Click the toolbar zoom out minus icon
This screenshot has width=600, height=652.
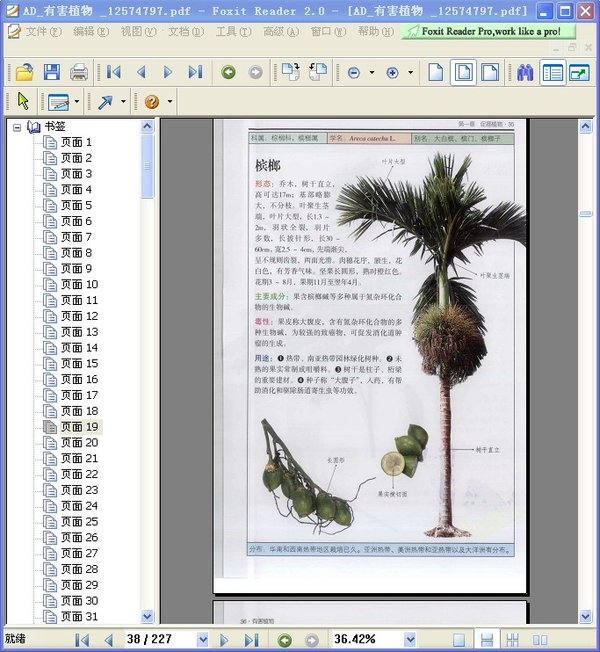tap(354, 72)
